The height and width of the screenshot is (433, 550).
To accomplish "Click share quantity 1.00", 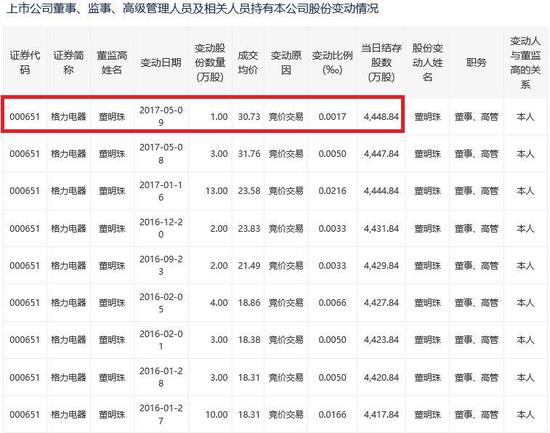I will (x=219, y=116).
